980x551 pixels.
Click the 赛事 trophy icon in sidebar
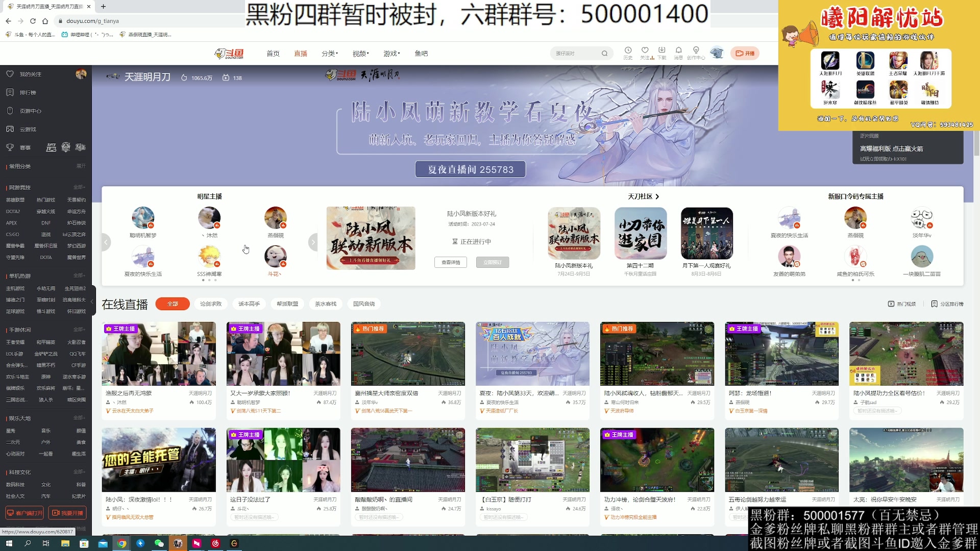(x=11, y=147)
